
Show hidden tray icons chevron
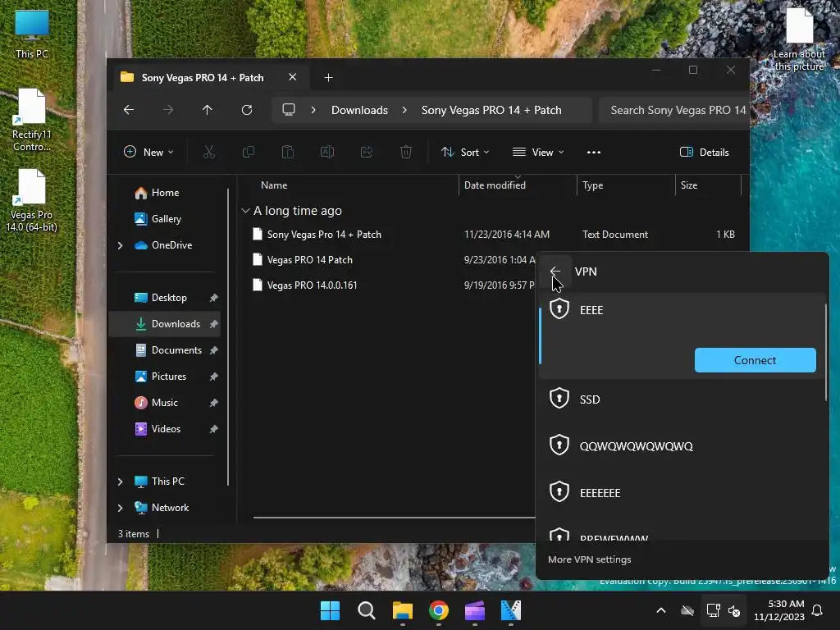pos(661,610)
